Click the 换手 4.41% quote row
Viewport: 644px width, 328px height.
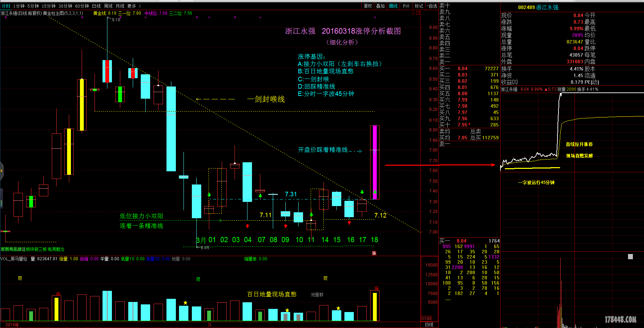(x=542, y=69)
